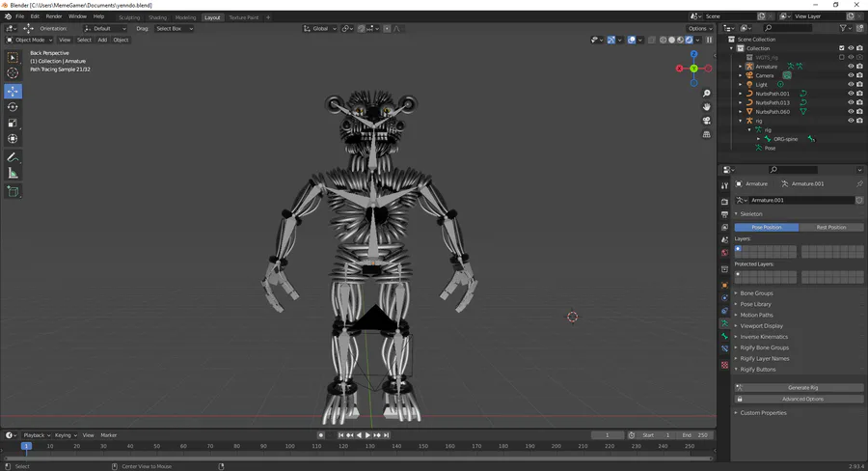
Task: Click the Generate Rig button
Action: point(799,388)
